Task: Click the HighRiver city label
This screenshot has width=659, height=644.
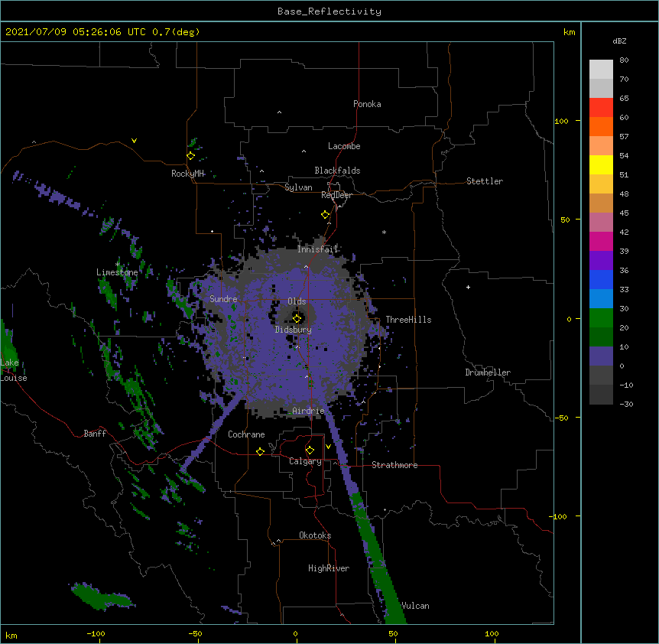Action: click(x=329, y=568)
